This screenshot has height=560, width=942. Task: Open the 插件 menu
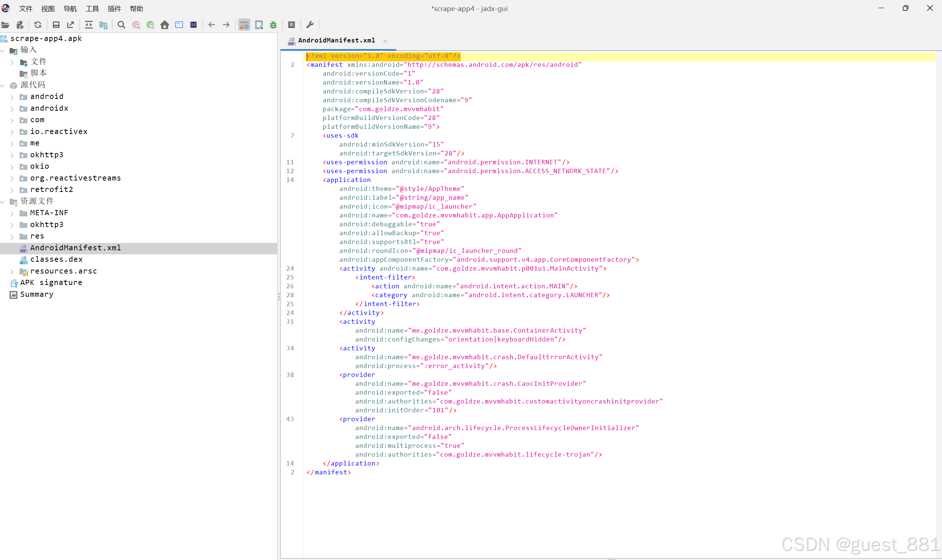[x=114, y=8]
